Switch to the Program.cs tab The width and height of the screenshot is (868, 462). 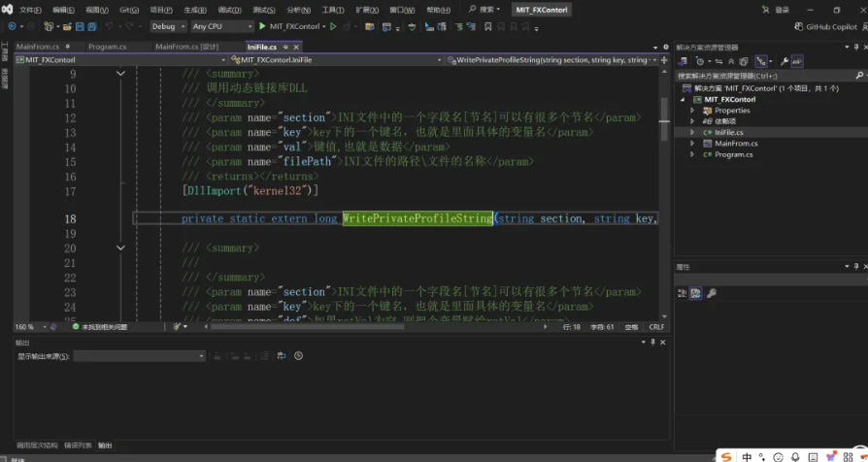(x=107, y=47)
